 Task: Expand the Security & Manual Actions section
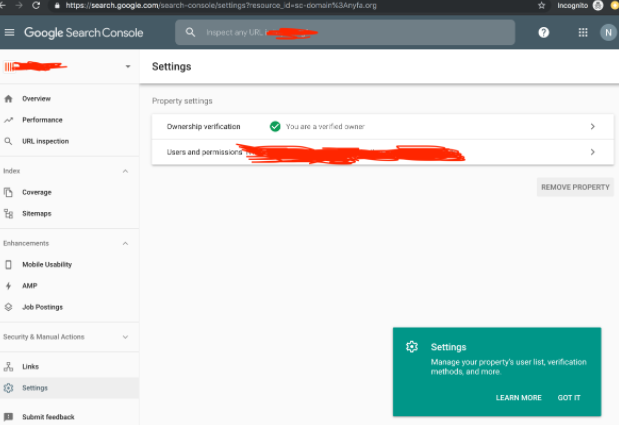pos(125,337)
